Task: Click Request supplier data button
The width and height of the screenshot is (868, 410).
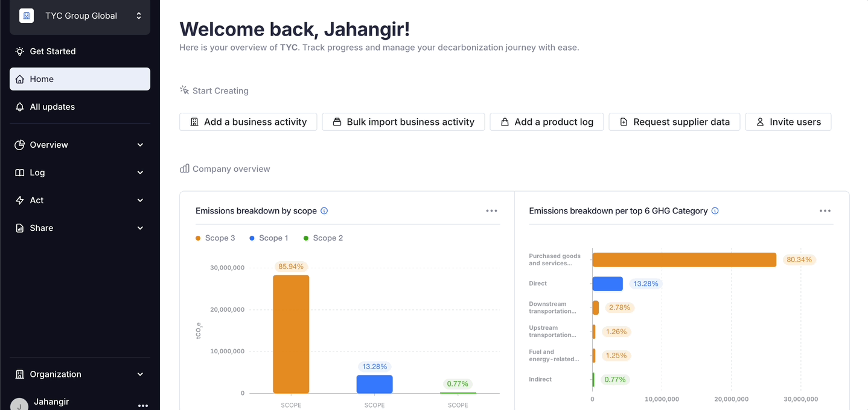Action: click(674, 122)
